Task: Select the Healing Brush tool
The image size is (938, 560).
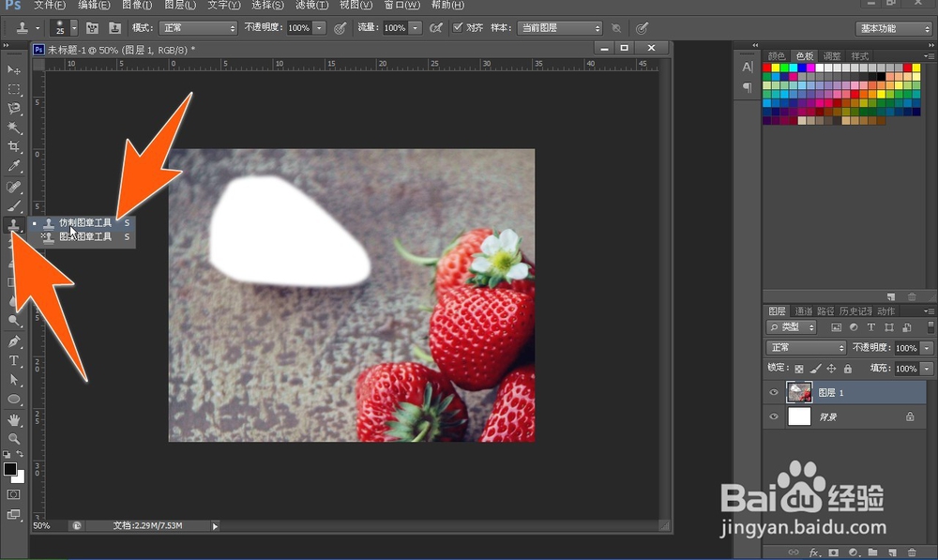Action: tap(14, 188)
